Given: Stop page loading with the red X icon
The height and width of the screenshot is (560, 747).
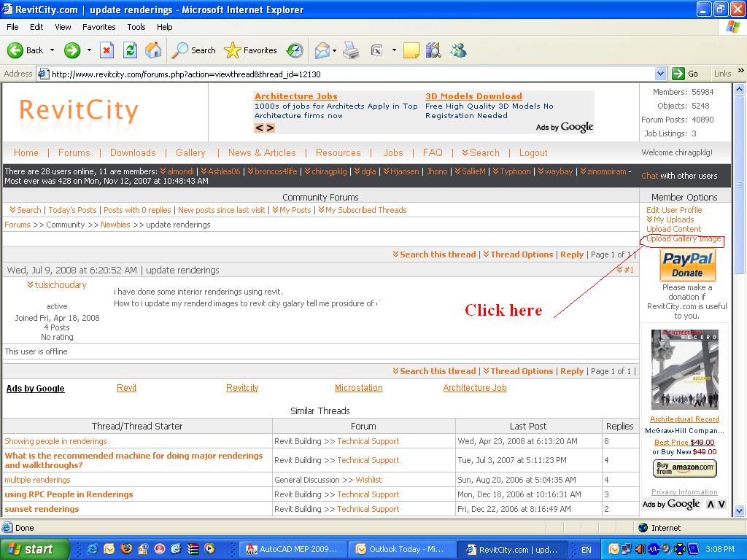Looking at the screenshot, I should (x=107, y=50).
